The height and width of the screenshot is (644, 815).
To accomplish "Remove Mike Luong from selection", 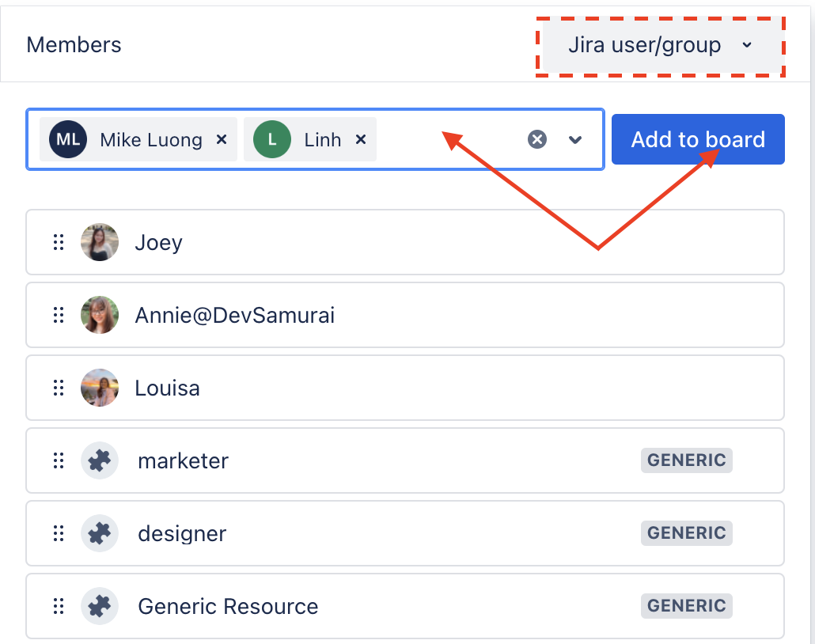I will (222, 139).
